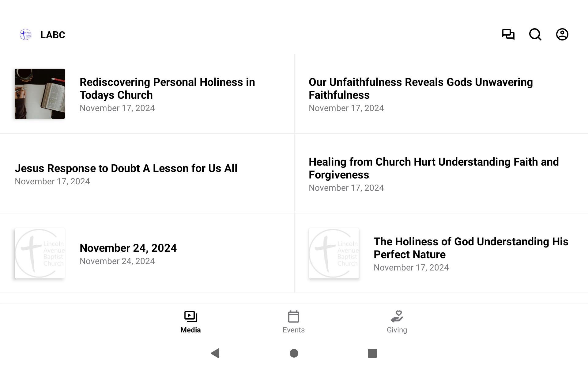Viewport: 588px width, 368px height.
Task: Tap the Holiness of God thumbnail image
Action: tap(334, 253)
